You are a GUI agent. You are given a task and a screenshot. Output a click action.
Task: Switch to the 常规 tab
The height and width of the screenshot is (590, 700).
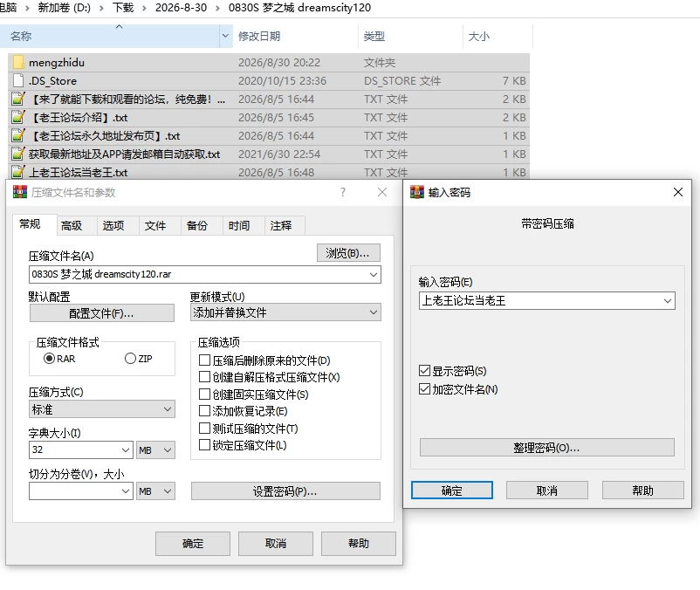coord(30,224)
